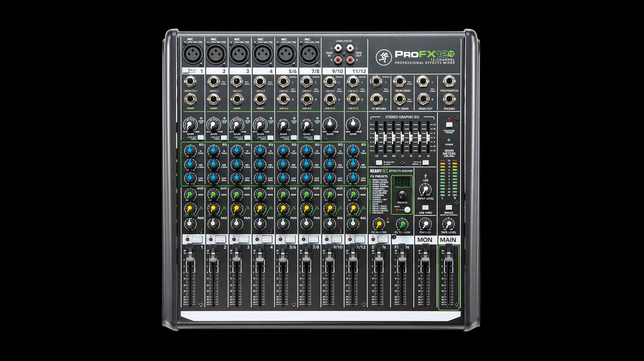Click the channel 11/12 BAL knob
This screenshot has height=361, width=644.
353,224
